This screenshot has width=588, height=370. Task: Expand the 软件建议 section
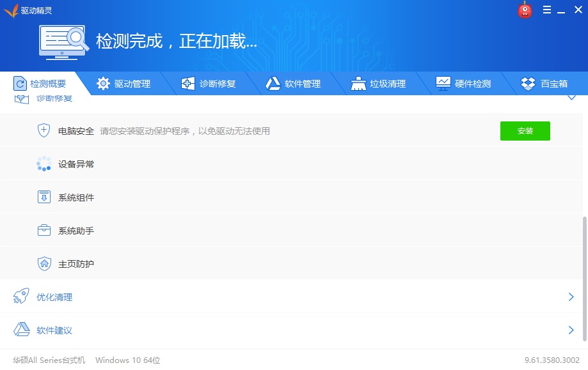click(571, 330)
